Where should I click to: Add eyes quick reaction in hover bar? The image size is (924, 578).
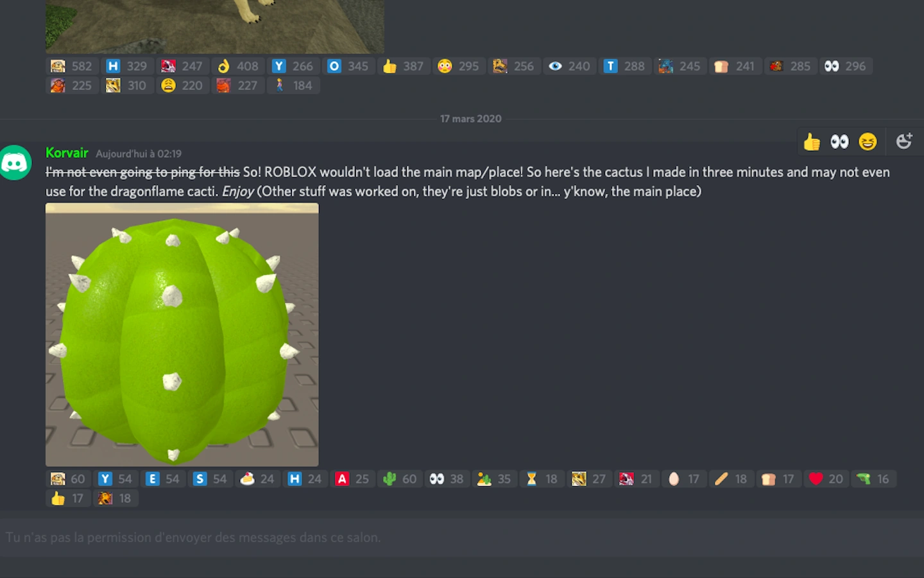pyautogui.click(x=839, y=141)
